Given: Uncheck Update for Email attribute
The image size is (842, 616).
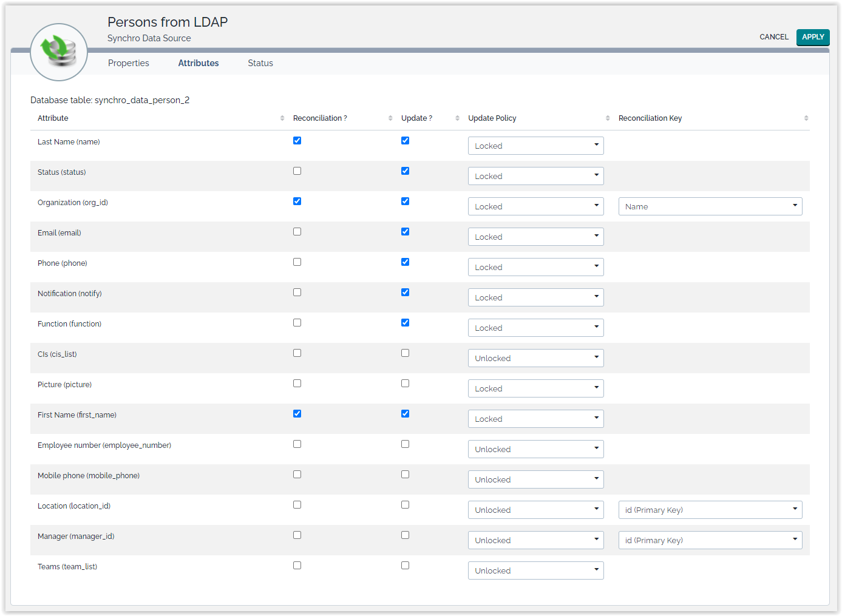Looking at the screenshot, I should (405, 232).
